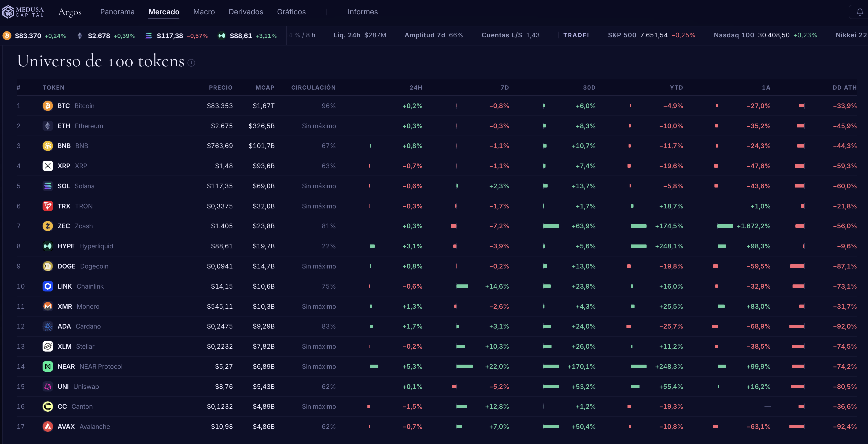Click the Canton icon in row 16
The image size is (868, 444).
point(48,406)
